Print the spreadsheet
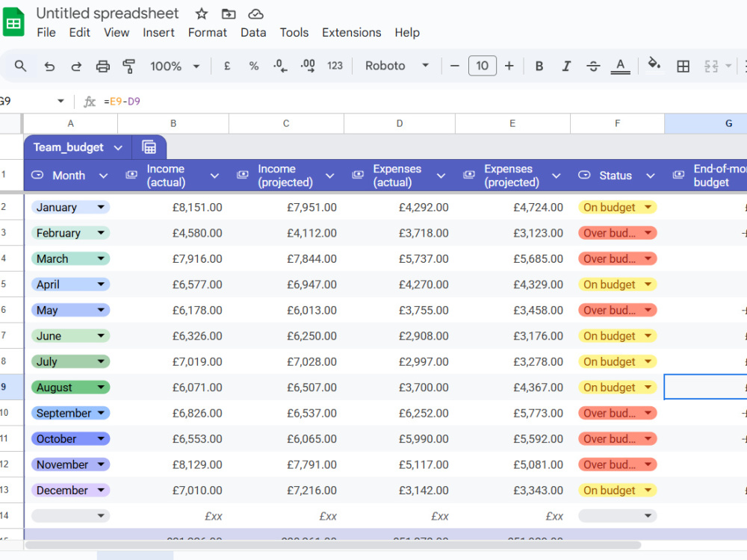The image size is (747, 560). 103,66
